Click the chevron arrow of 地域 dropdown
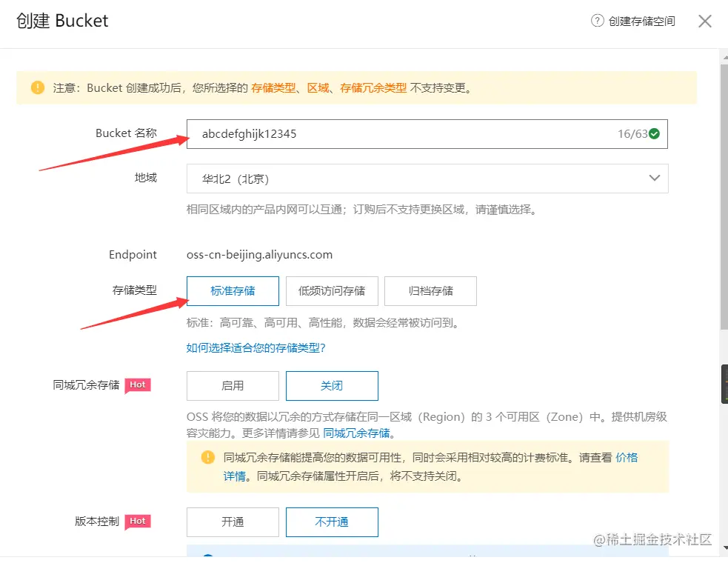Screen dimensions: 728x563 click(654, 178)
